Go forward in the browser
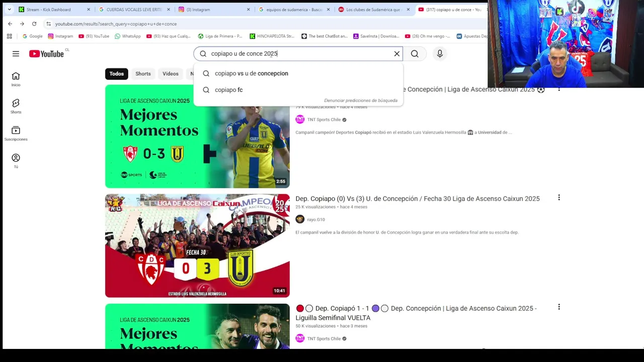Screen dimensions: 644x362 coord(22,24)
